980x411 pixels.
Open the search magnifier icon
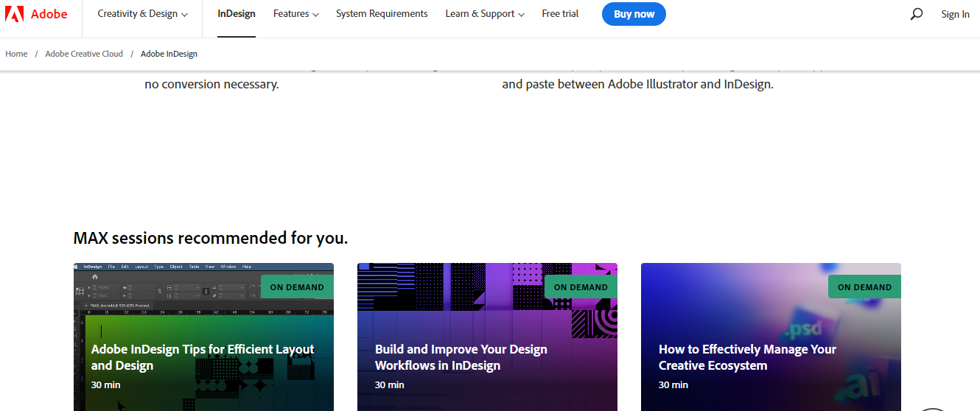[x=917, y=14]
